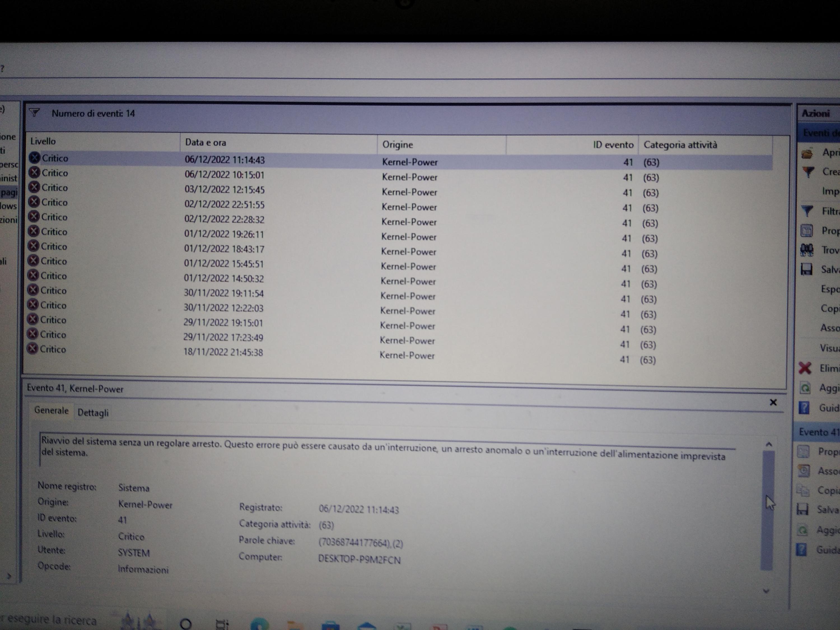Close the Evento 41 preview pane
Screen dimensions: 840x630
click(x=773, y=402)
